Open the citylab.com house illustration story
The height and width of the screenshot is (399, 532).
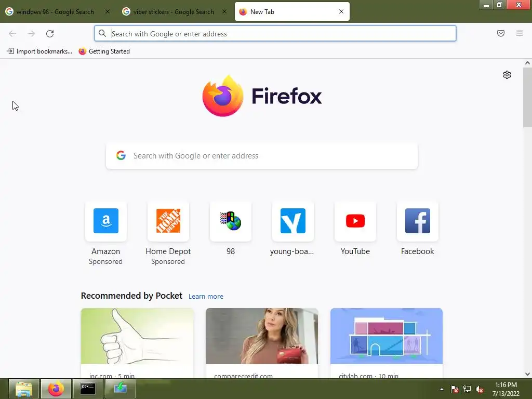point(387,336)
